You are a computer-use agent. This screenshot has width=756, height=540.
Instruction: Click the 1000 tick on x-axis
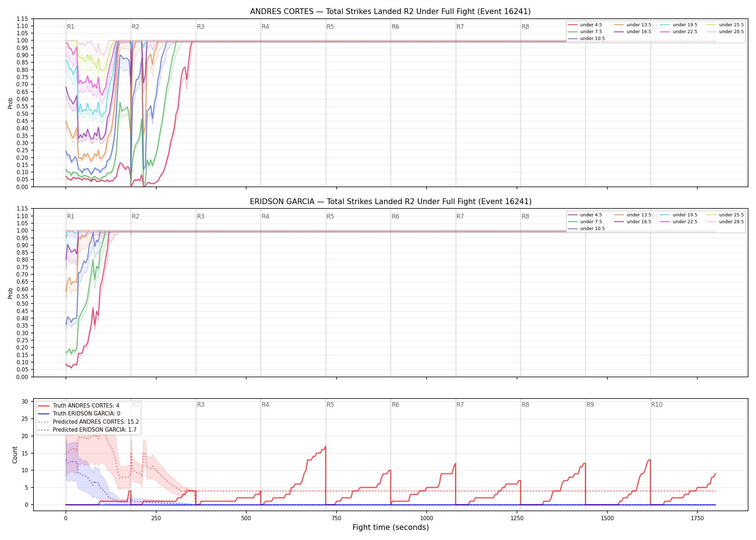click(427, 518)
